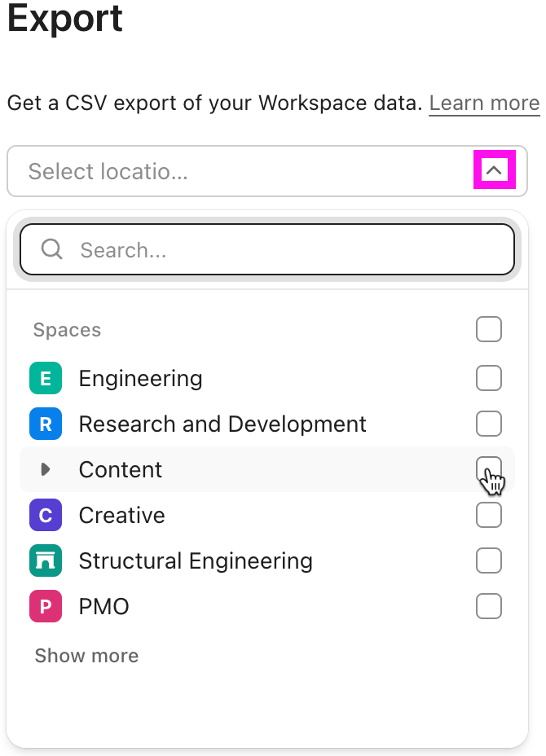
Task: Check the PMO checkbox
Action: (489, 606)
